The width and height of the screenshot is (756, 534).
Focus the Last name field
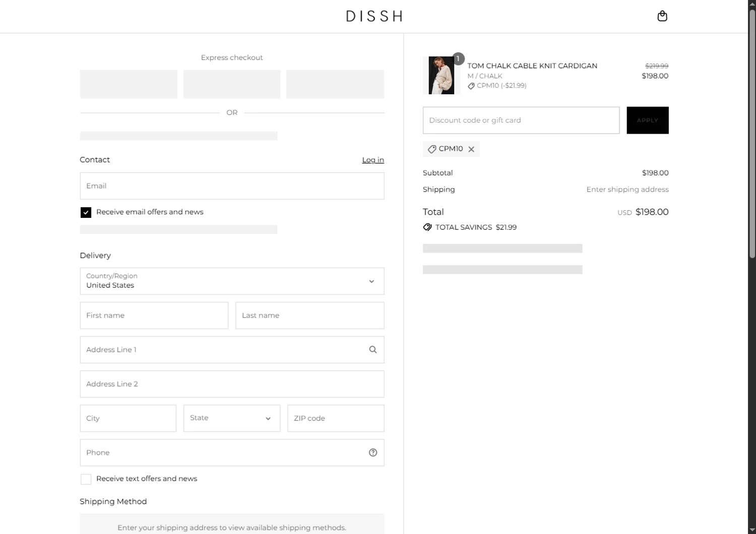coord(310,315)
